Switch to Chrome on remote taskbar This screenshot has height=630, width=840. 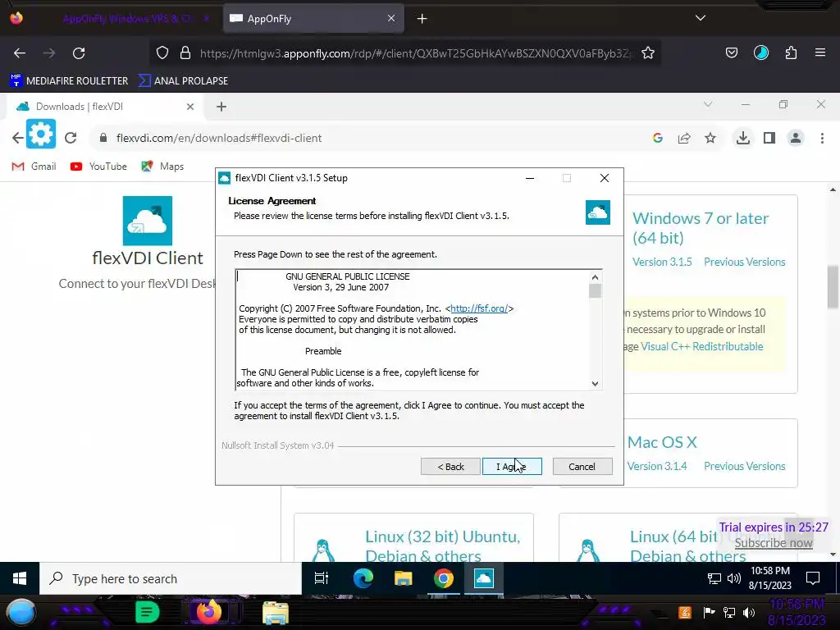pyautogui.click(x=444, y=578)
